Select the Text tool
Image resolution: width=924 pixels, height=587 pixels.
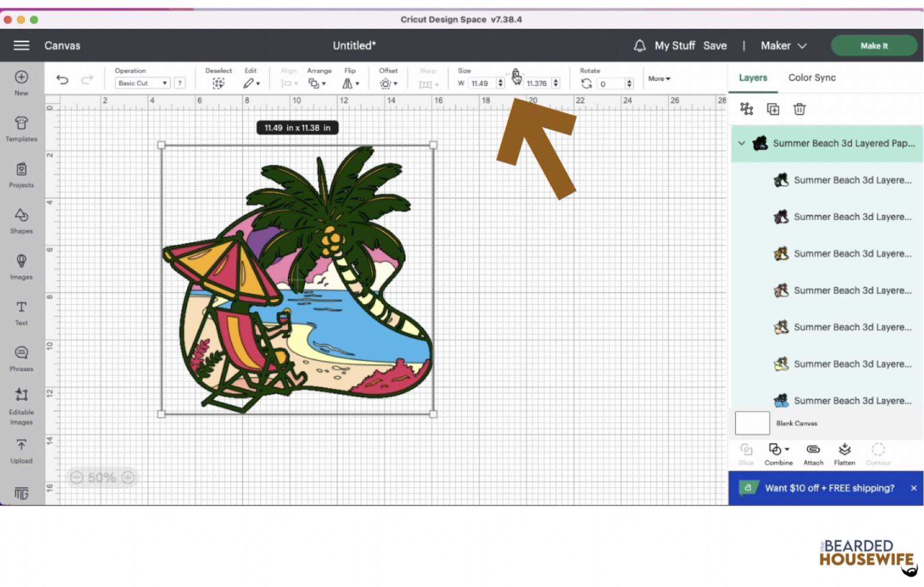21,312
